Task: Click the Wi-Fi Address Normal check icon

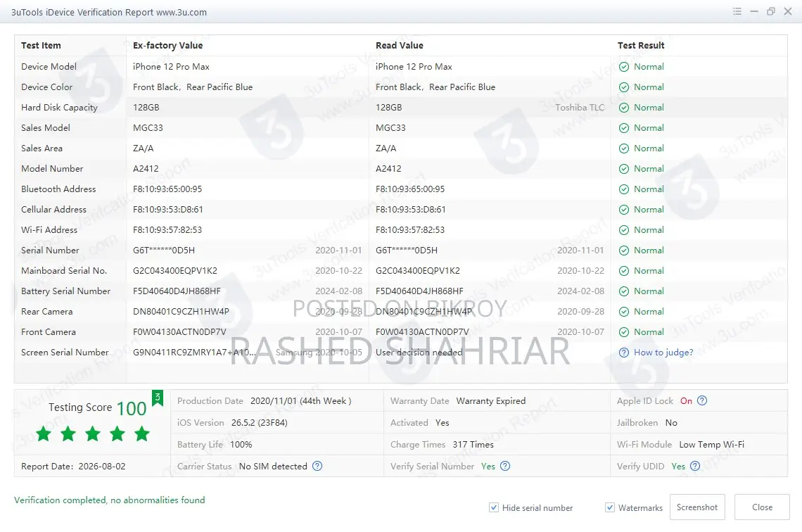Action: [624, 230]
